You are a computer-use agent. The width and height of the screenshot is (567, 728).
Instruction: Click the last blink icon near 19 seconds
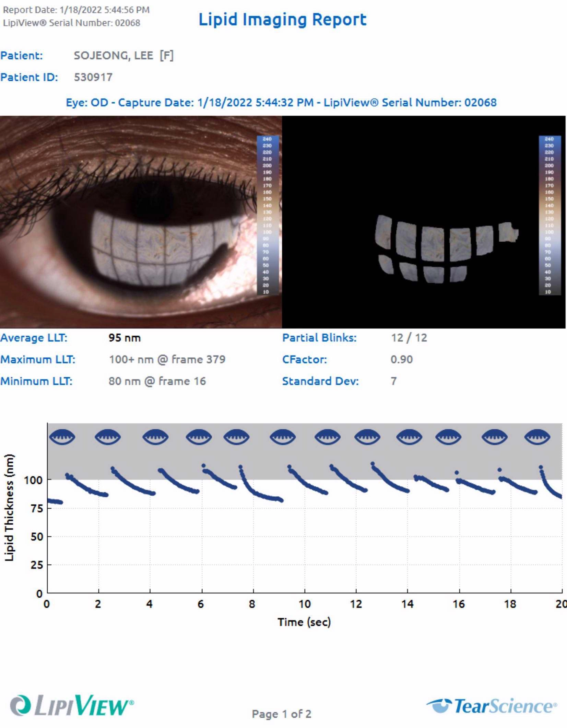coord(537,437)
